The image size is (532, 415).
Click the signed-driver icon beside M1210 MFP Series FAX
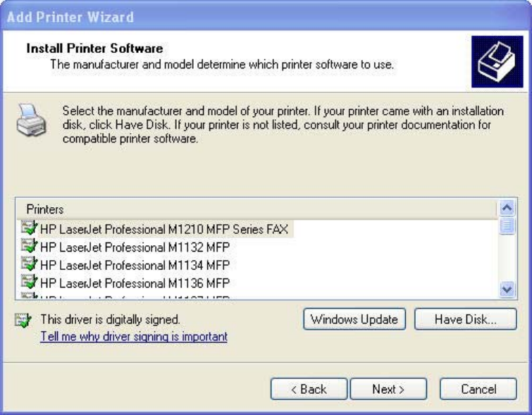coord(29,228)
